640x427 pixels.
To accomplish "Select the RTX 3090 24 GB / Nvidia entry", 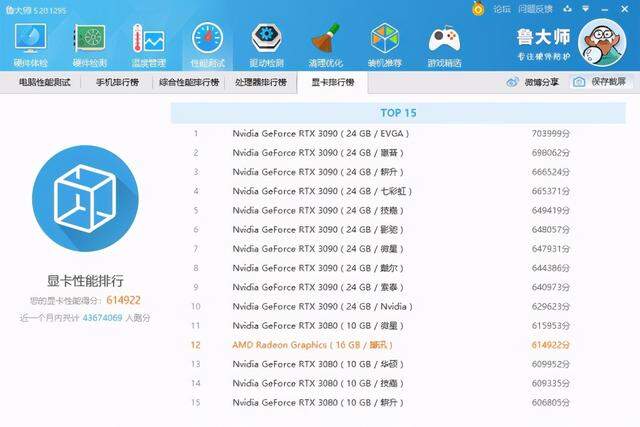I will [x=322, y=306].
